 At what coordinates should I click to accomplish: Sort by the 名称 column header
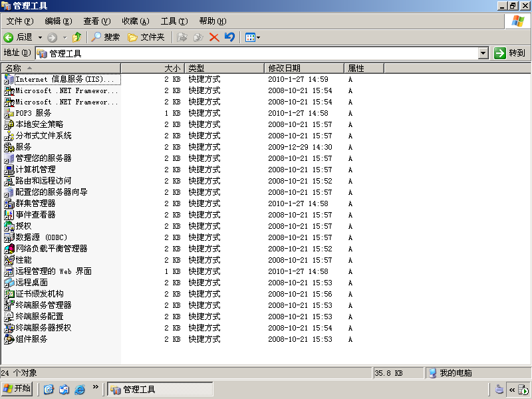pyautogui.click(x=61, y=68)
